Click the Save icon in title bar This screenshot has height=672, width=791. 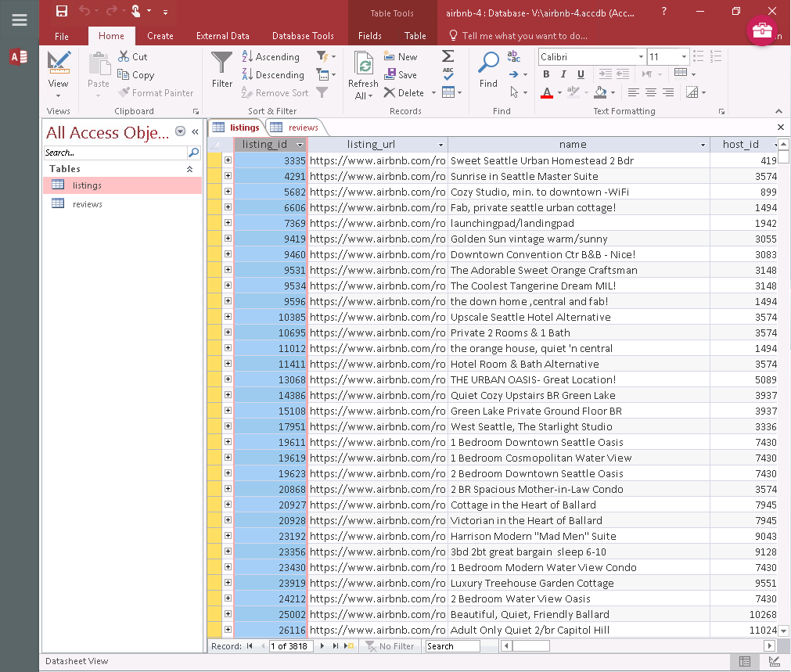pyautogui.click(x=62, y=11)
